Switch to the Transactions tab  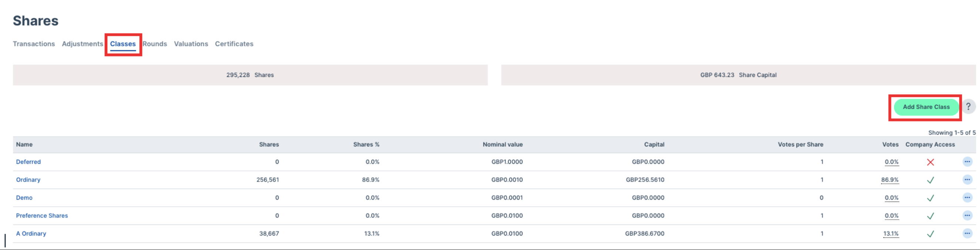(34, 44)
